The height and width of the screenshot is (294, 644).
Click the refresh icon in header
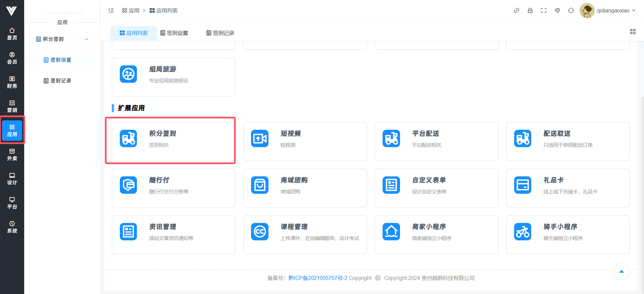coord(571,10)
